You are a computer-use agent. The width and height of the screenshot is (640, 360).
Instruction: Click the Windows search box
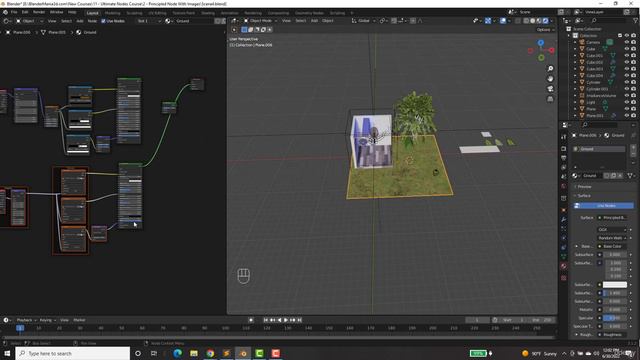[73, 353]
